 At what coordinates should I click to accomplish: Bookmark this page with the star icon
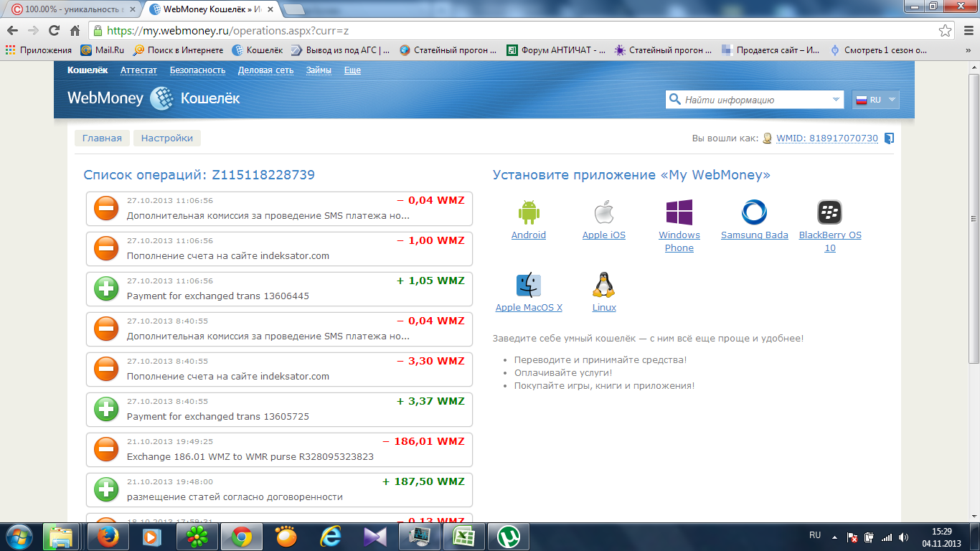946,31
